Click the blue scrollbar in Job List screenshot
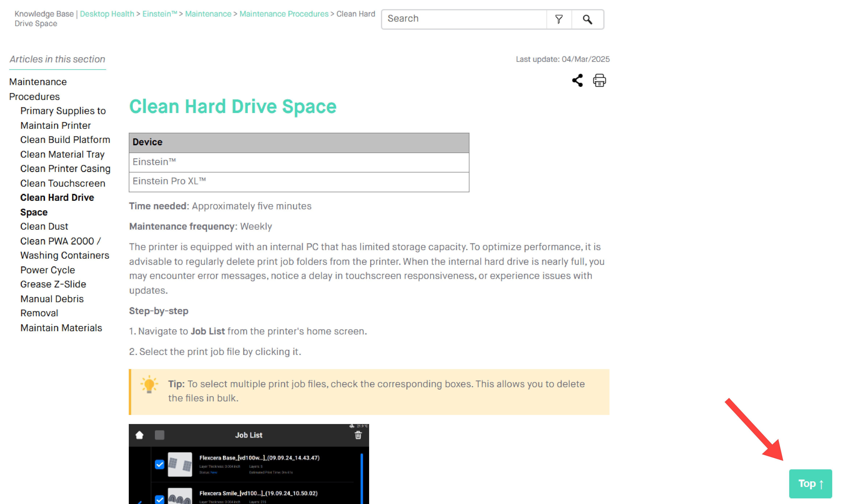 [x=362, y=479]
